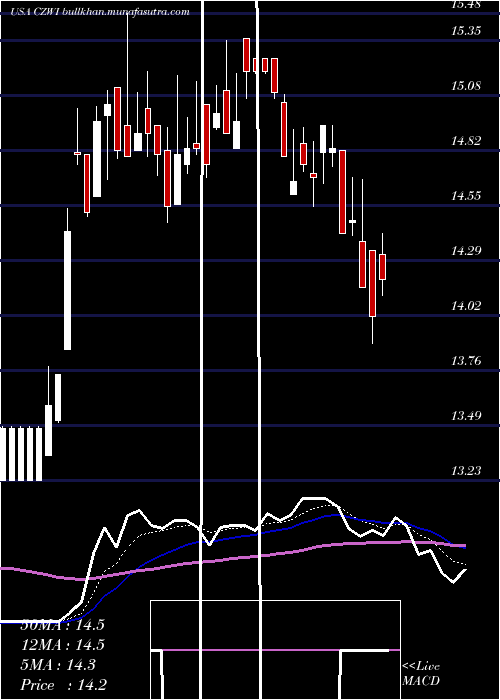Viewport: 500px width, 700px height.
Task: Click the 13.49 price axis label
Action: point(466,416)
